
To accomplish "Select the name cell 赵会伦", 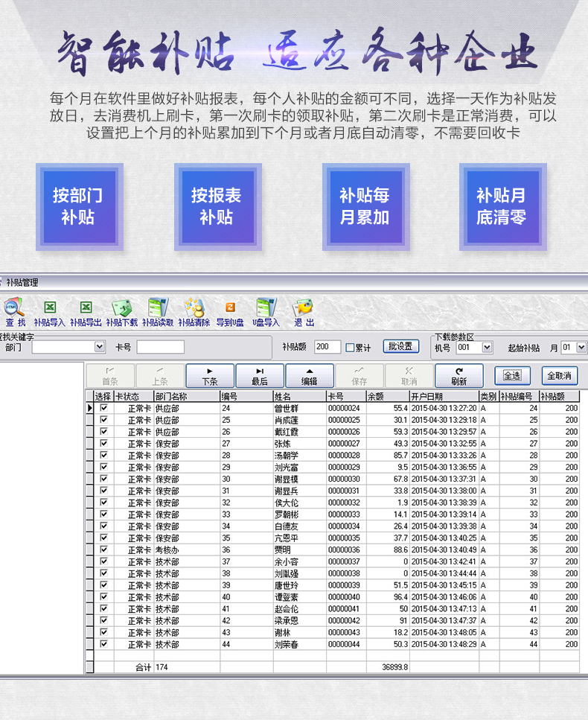I will [x=300, y=609].
